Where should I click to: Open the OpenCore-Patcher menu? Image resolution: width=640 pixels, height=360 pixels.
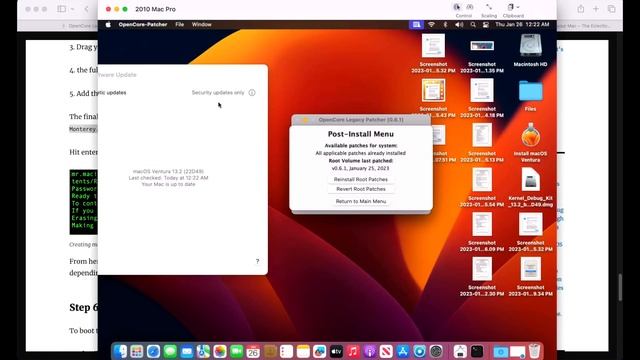pos(143,24)
